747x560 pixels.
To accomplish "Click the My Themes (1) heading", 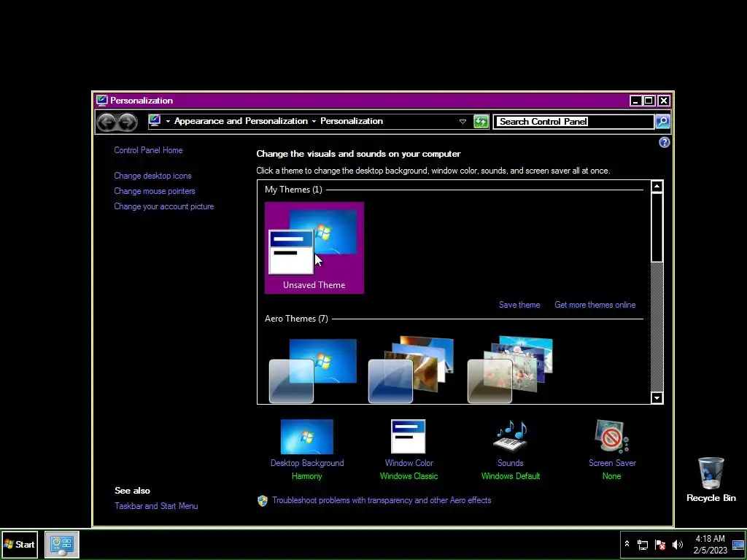I will [293, 190].
